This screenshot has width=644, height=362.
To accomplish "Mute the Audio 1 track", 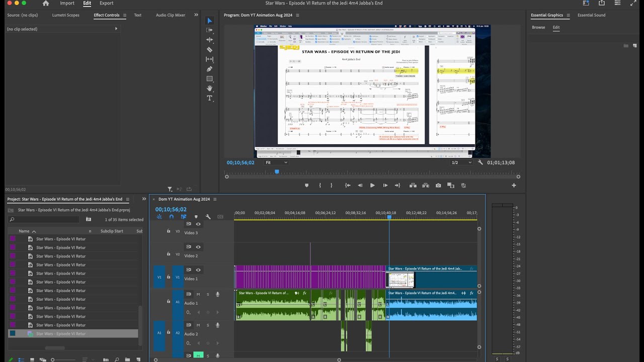I will [198, 294].
